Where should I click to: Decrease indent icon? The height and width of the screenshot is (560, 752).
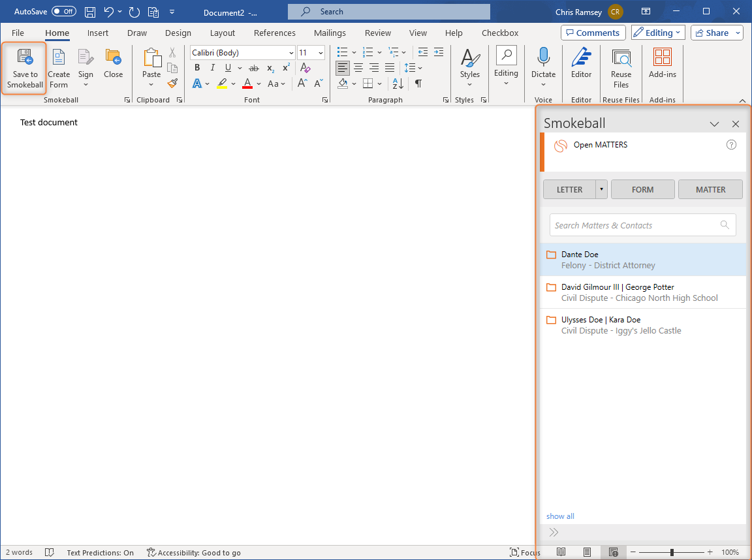point(422,52)
